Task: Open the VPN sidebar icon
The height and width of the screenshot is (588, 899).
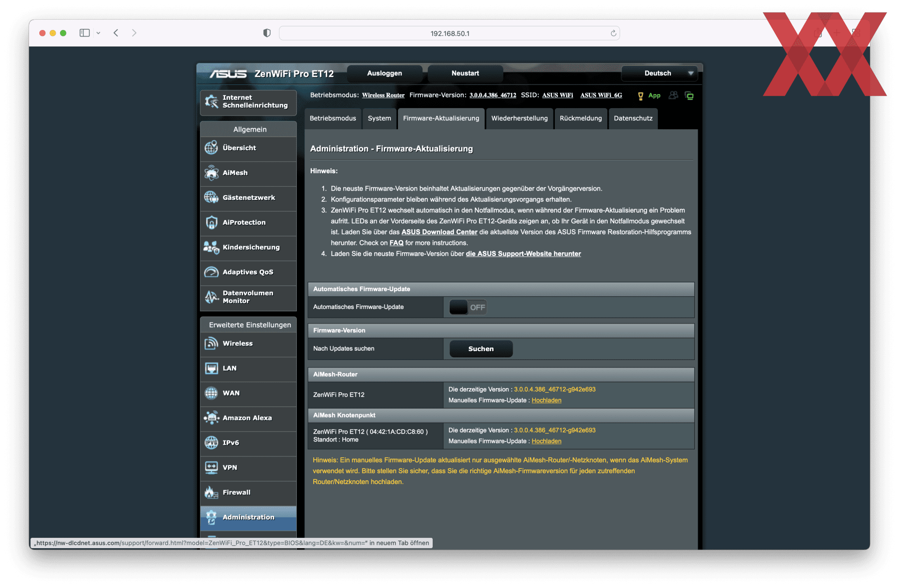Action: (211, 468)
